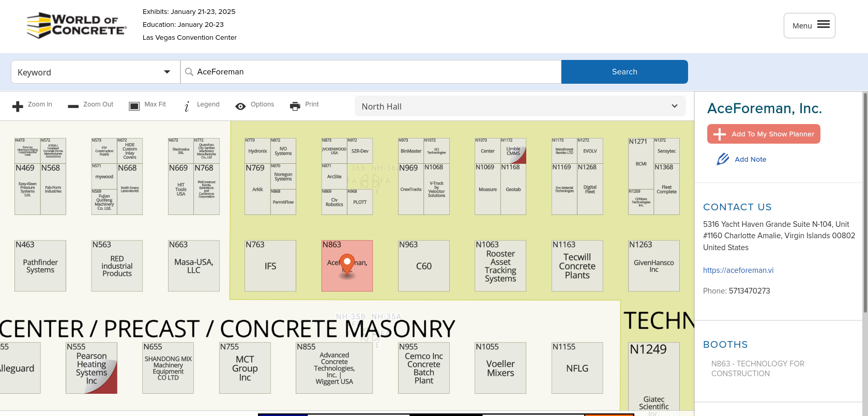Click the blue Search button
Image resolution: width=868 pixels, height=416 pixels.
tap(625, 72)
